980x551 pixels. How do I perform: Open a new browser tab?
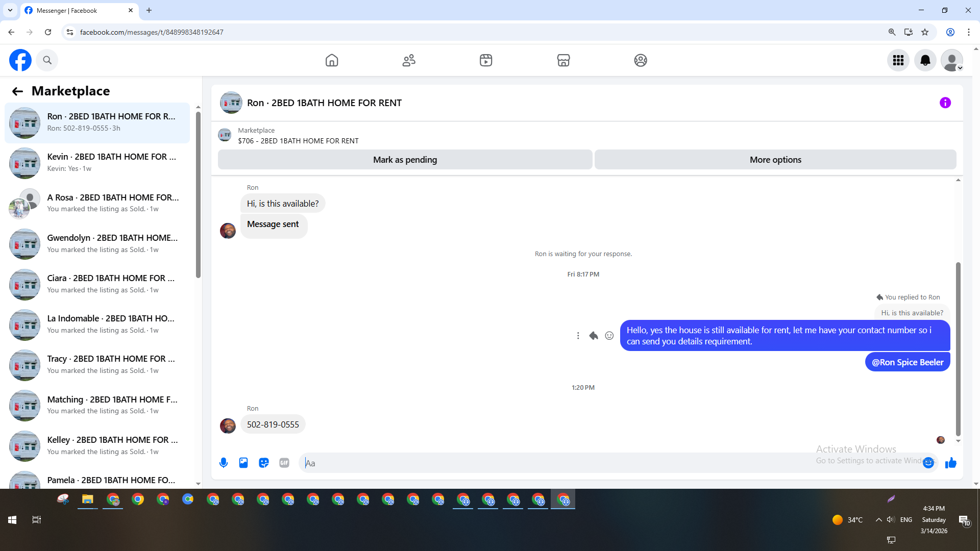click(x=149, y=10)
